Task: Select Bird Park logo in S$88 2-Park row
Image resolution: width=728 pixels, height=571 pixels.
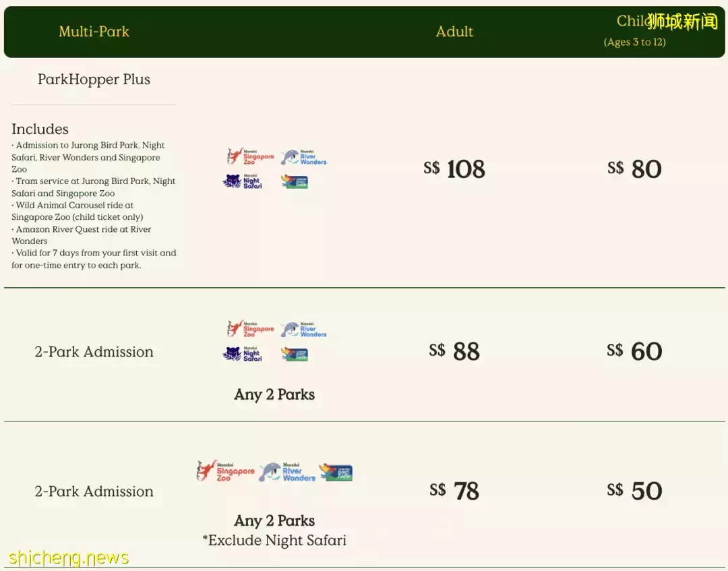Action: pos(294,354)
